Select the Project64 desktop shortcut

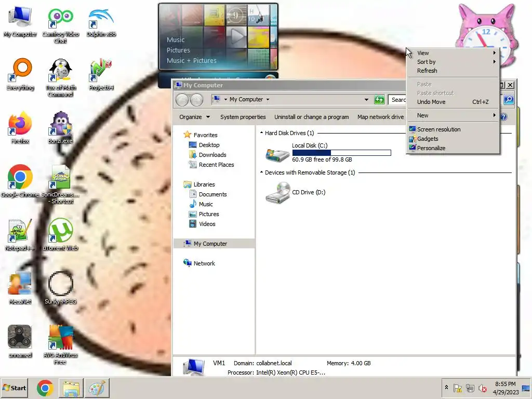(x=101, y=75)
